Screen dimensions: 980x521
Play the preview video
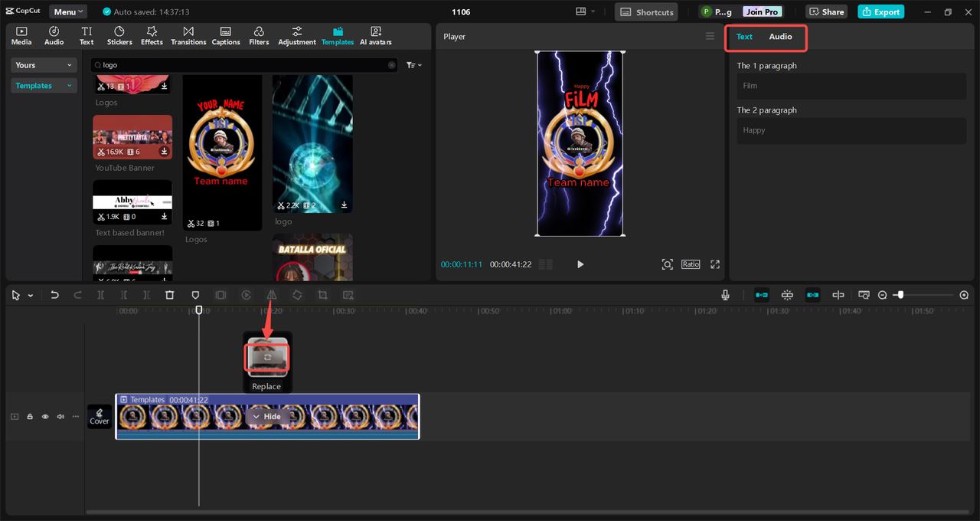coord(580,264)
